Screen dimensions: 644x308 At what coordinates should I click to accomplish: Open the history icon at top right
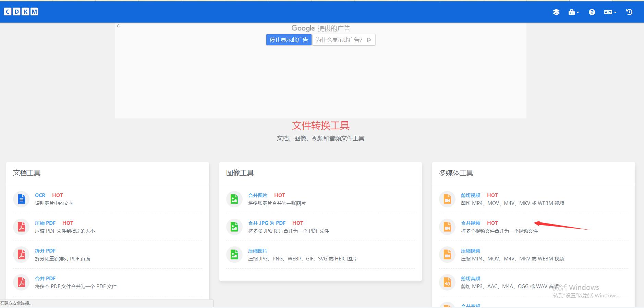(x=630, y=12)
